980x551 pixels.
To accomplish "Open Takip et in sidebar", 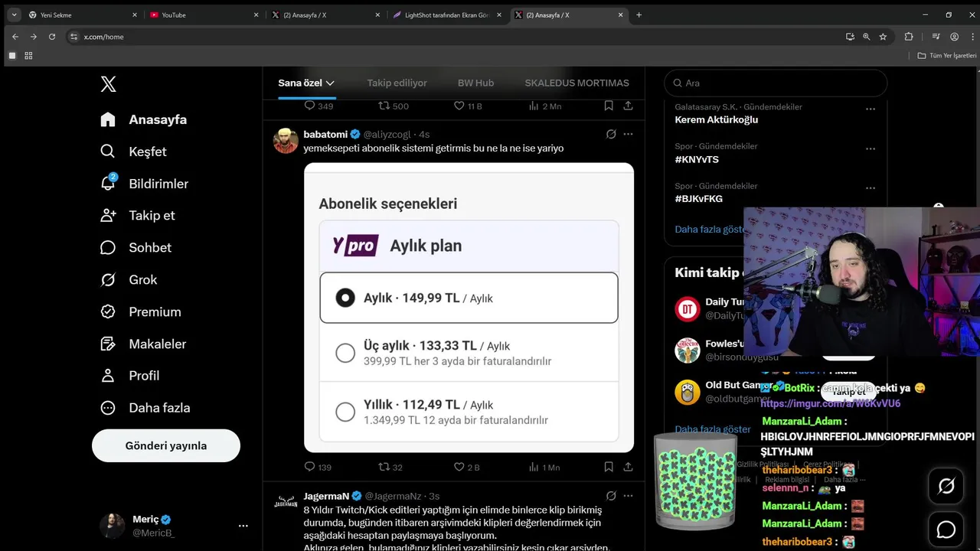I will (138, 216).
